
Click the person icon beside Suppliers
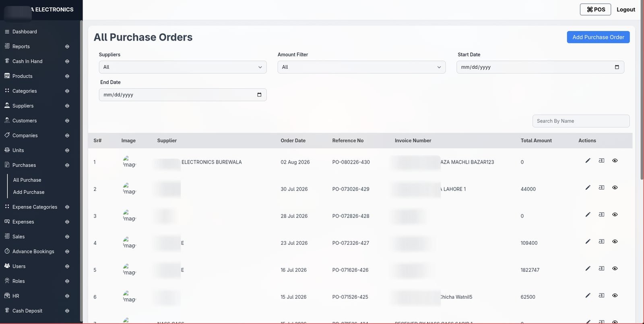[7, 105]
